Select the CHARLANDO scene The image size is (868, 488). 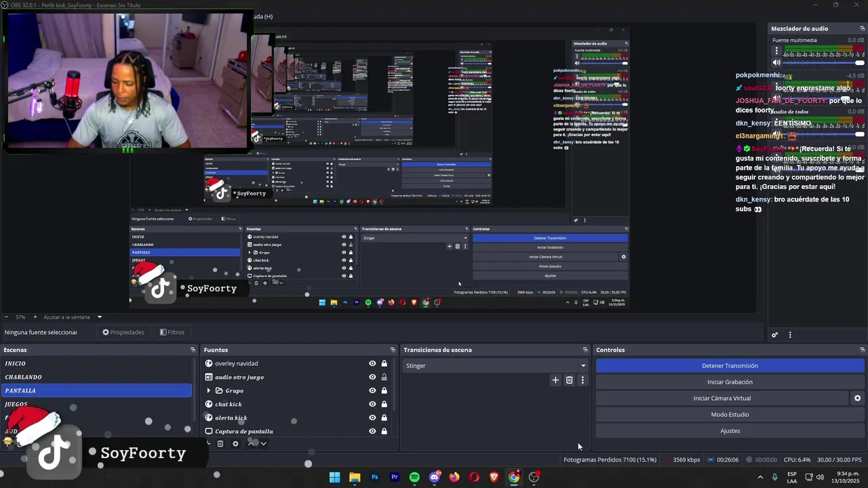[x=96, y=377]
